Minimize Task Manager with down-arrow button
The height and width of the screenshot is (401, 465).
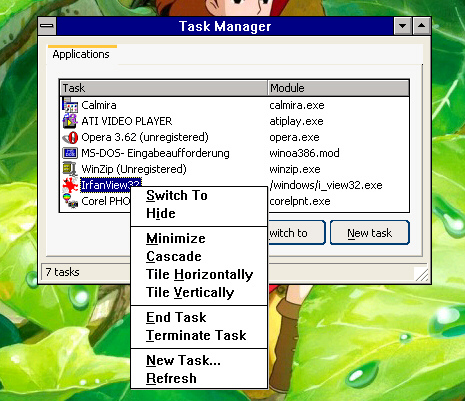tap(403, 26)
